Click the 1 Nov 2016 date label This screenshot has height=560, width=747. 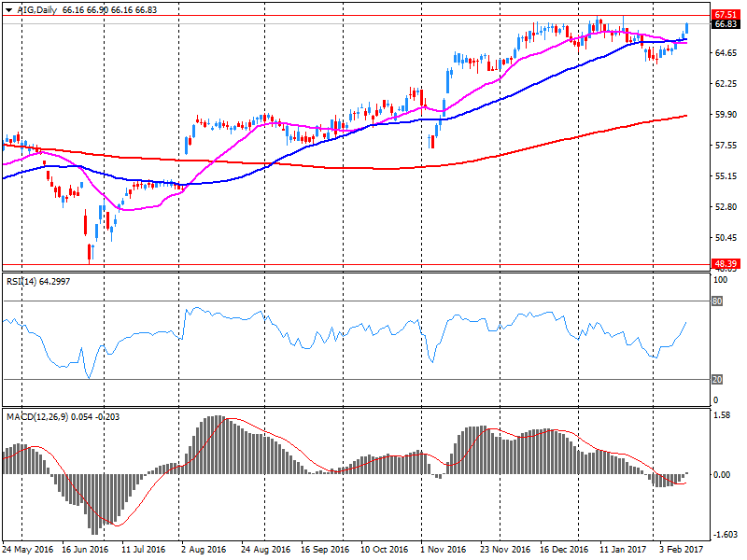[x=443, y=549]
